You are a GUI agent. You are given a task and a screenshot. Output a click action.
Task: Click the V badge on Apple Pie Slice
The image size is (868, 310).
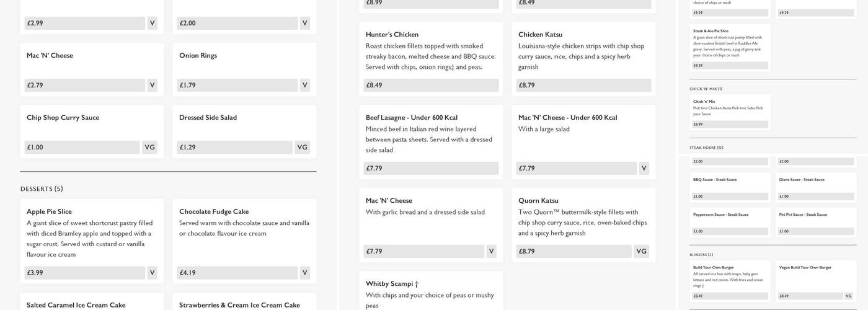click(x=152, y=273)
